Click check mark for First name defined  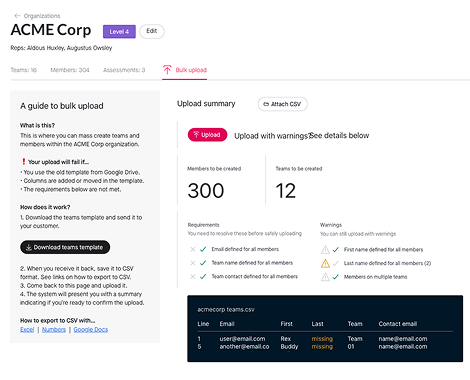336,250
